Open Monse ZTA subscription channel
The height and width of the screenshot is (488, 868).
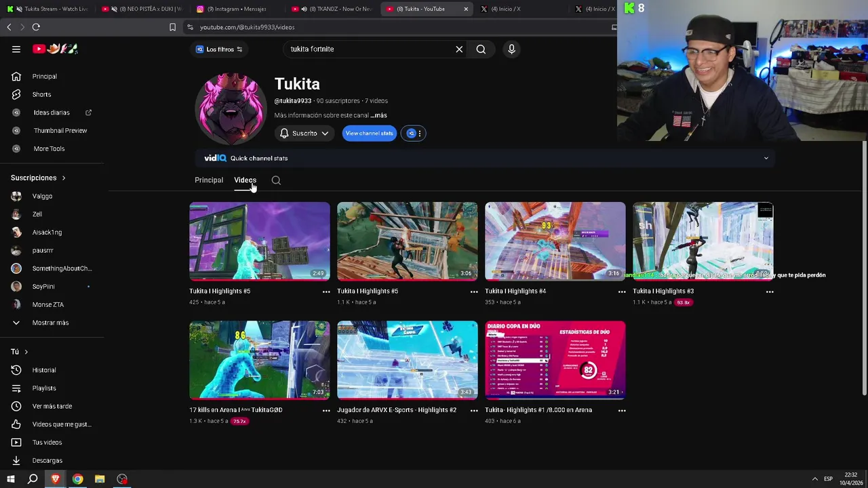click(48, 305)
